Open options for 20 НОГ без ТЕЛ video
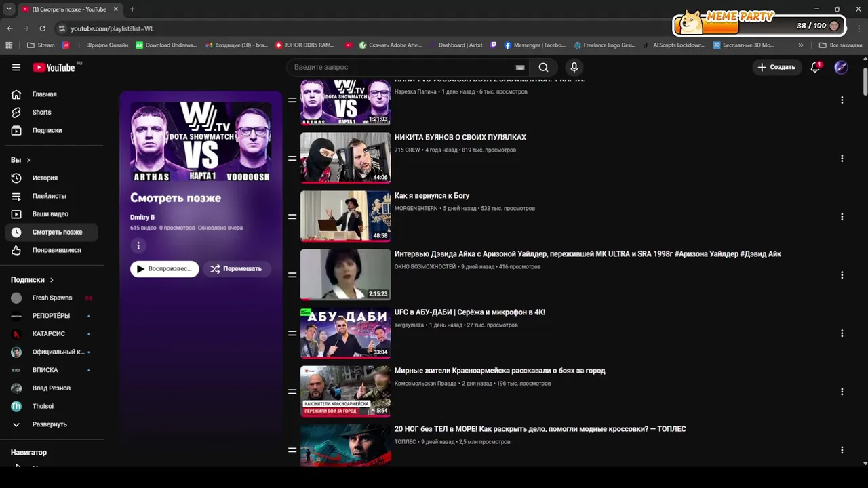868x488 pixels. pyautogui.click(x=842, y=450)
